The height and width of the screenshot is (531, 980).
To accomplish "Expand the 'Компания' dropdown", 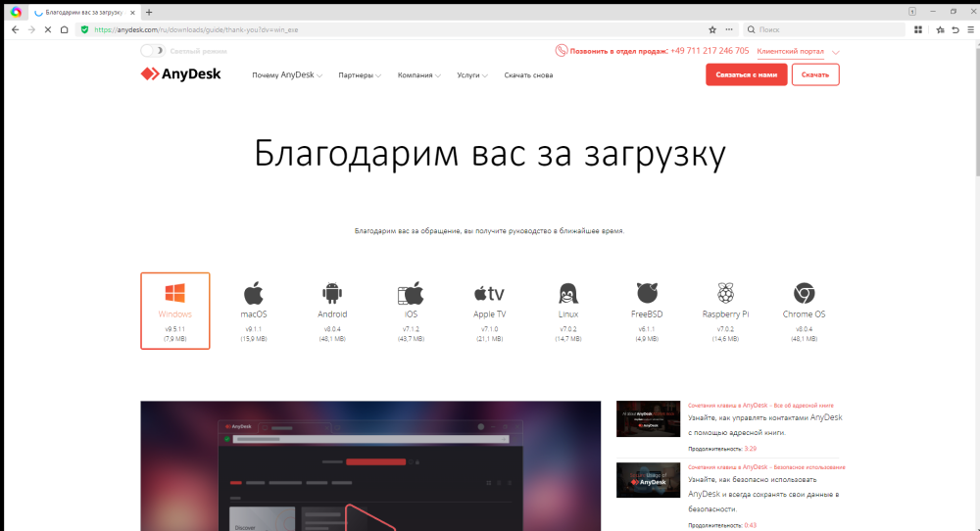I will point(418,75).
